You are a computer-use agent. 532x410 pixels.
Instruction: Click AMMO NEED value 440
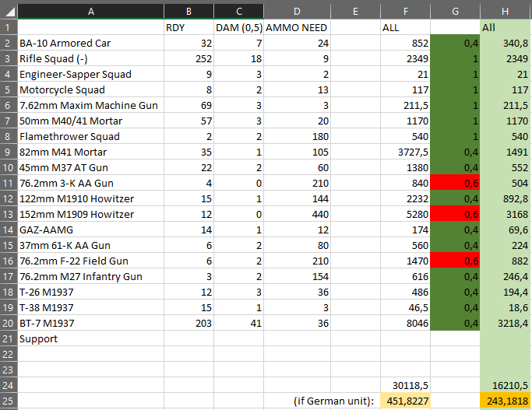(297, 214)
